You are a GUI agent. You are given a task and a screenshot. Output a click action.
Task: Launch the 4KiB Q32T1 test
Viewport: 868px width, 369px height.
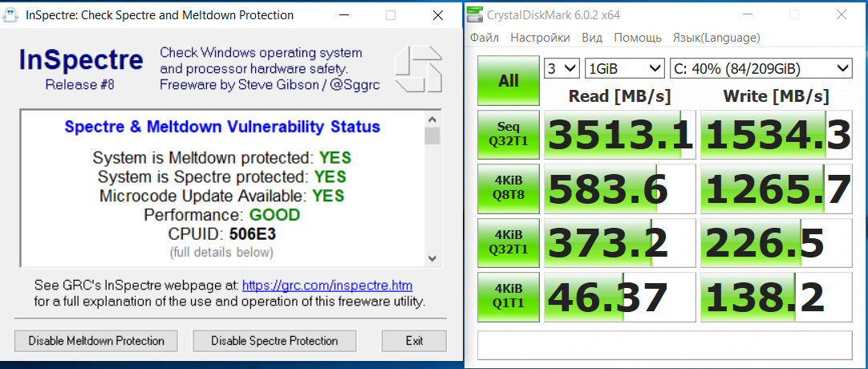[x=509, y=240]
